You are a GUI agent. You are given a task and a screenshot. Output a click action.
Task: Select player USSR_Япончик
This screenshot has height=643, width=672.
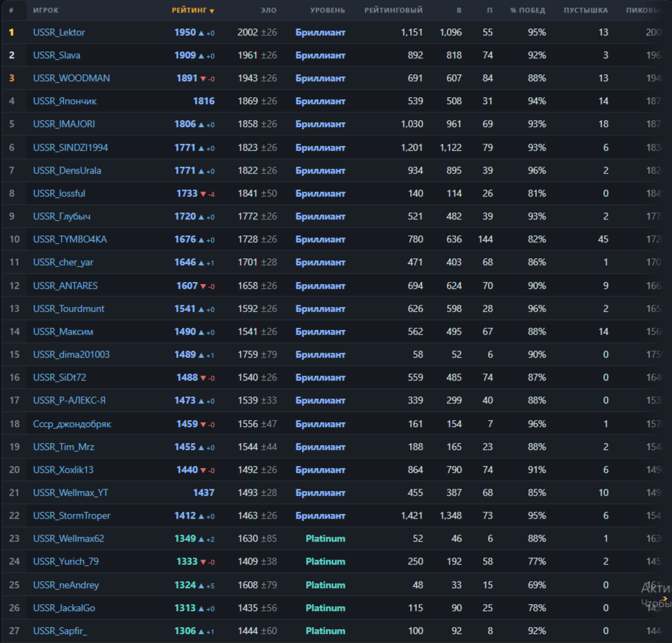[65, 101]
